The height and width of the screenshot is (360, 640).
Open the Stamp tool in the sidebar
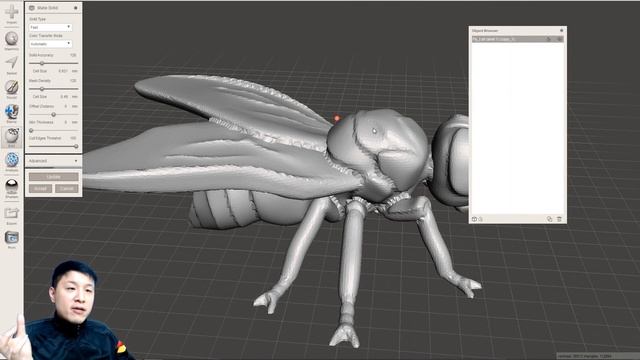point(11,112)
